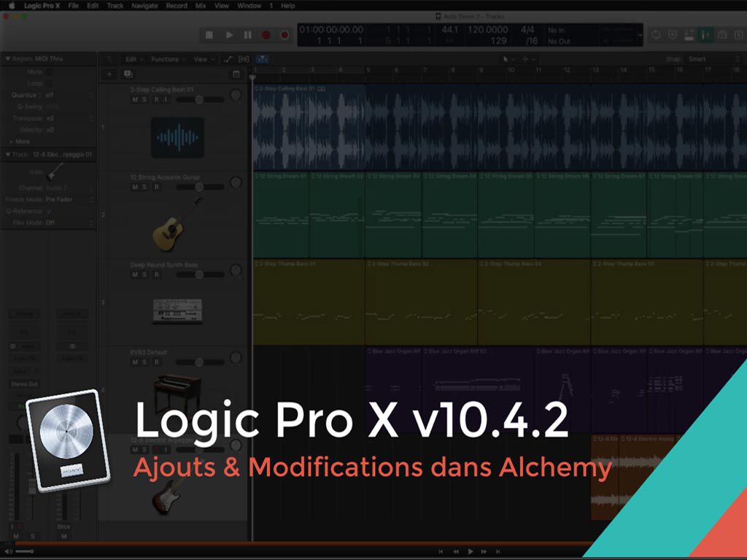This screenshot has width=747, height=560.
Task: Mute the 2-Step Calling Beat 01 track
Action: point(135,99)
